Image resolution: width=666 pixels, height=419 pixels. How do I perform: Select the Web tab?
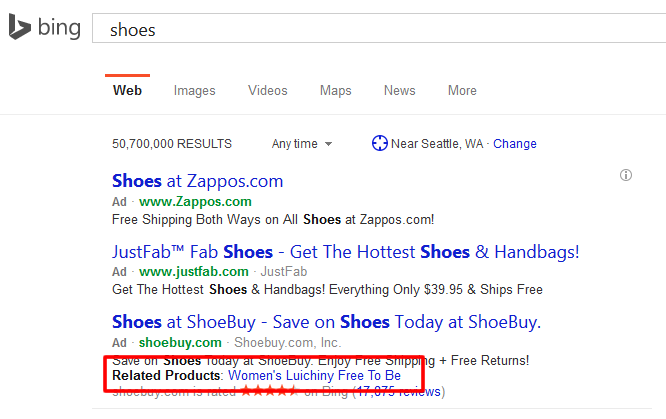(x=127, y=90)
